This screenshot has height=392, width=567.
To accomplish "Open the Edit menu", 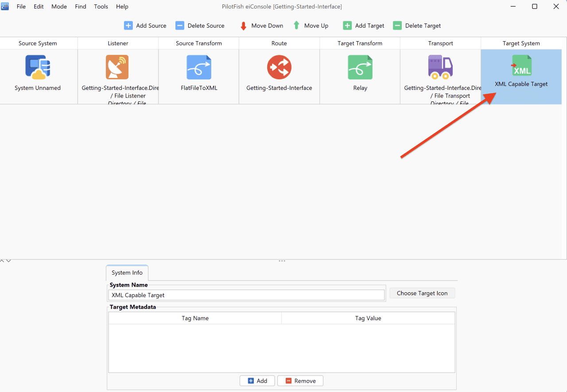I will coord(39,7).
